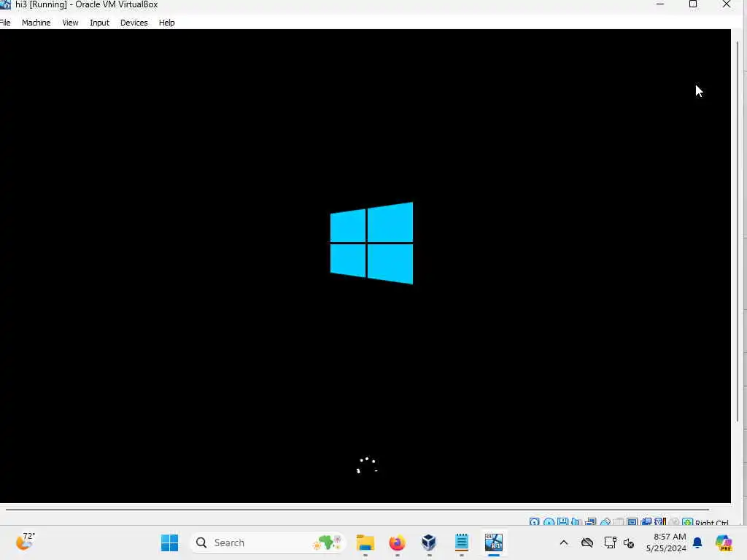This screenshot has height=560, width=747.
Task: Select the running VM taskbar icon
Action: pos(494,542)
